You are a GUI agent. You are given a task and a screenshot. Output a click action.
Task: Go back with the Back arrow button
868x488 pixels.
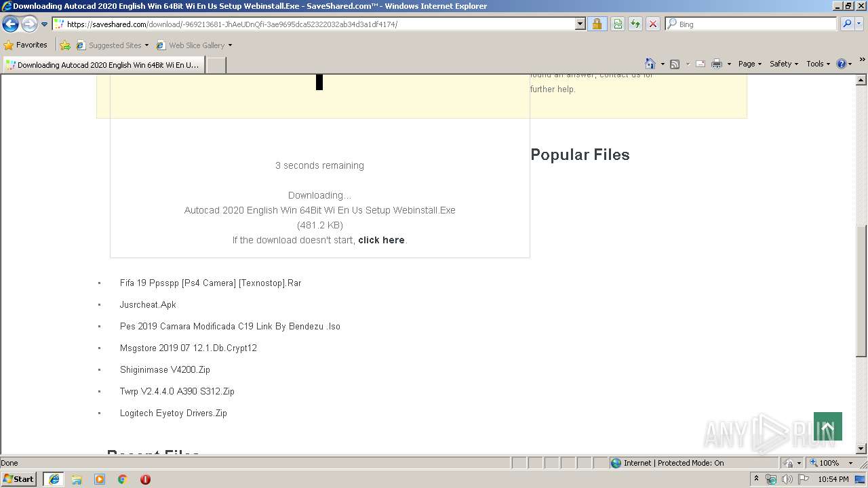10,24
